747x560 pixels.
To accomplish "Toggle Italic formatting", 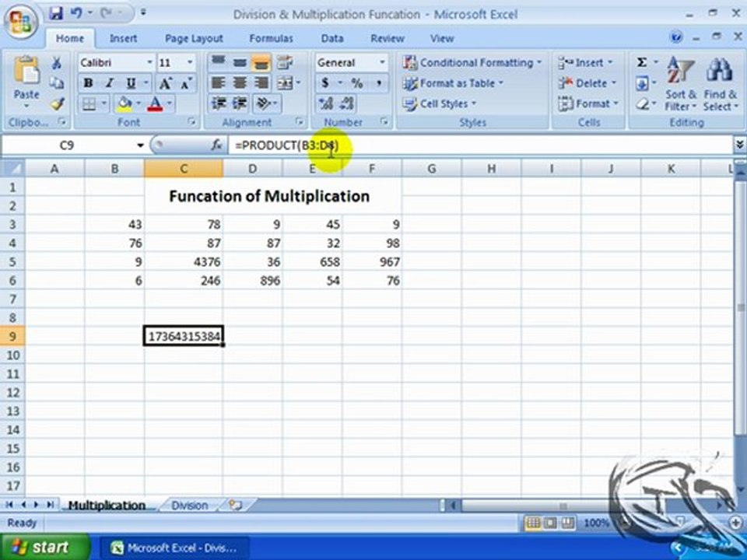I will click(109, 83).
